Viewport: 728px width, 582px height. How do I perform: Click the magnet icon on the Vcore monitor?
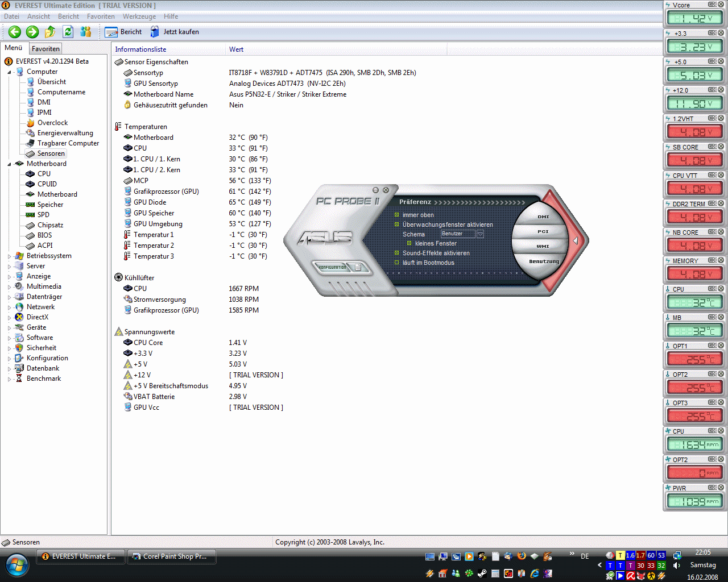click(712, 5)
